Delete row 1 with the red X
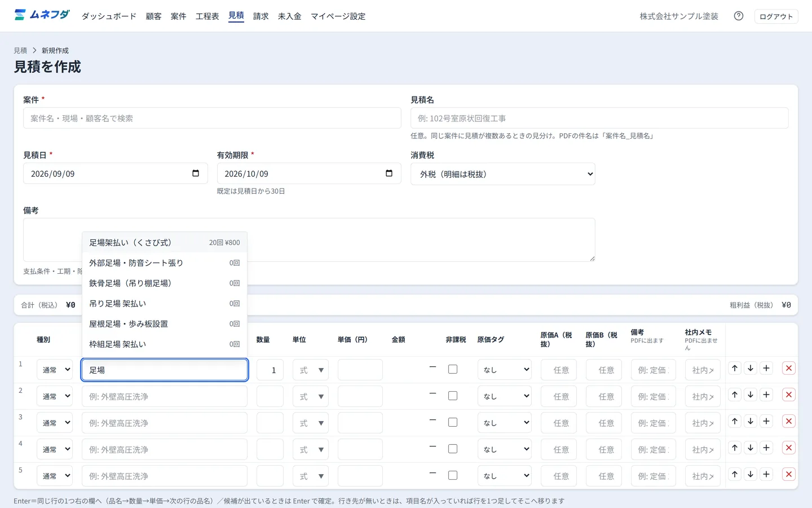 tap(789, 368)
